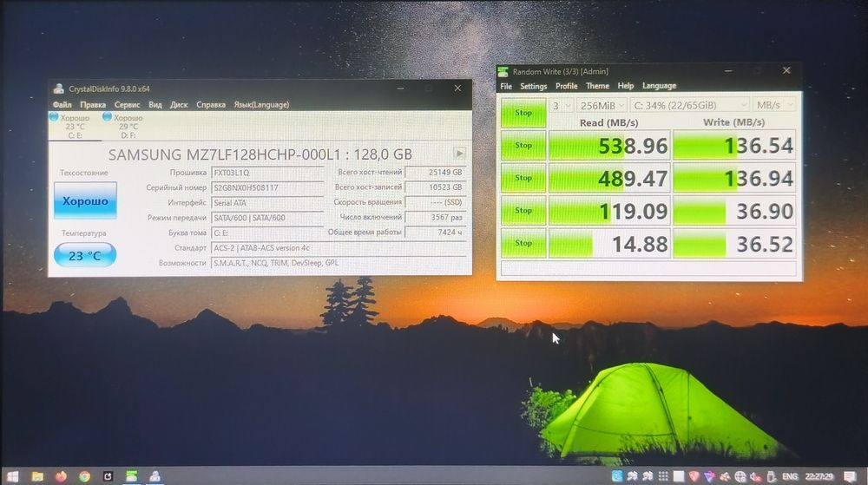868x485 pixels.
Task: Select second disk Хорошо 29 °C D: F:
Action: tap(123, 126)
